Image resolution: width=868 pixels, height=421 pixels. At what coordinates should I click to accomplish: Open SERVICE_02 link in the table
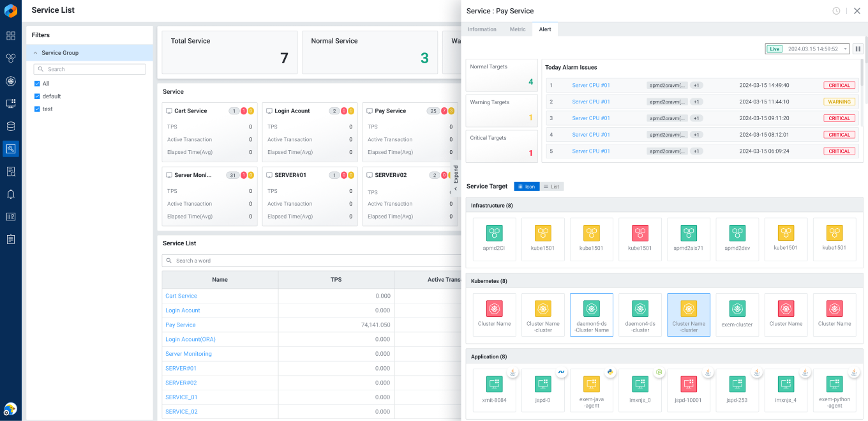coord(181,412)
